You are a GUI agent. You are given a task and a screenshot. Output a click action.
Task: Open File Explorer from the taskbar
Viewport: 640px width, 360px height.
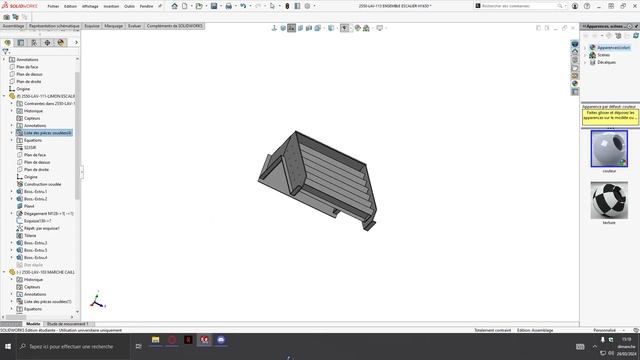point(156,340)
